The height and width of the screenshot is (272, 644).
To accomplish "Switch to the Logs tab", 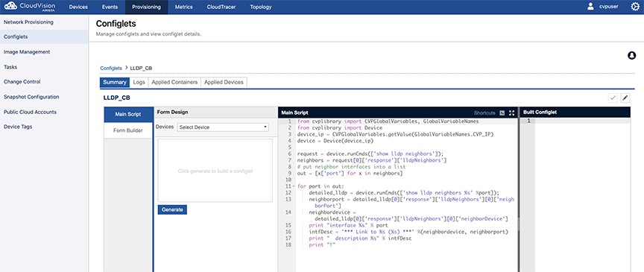I will 139,82.
